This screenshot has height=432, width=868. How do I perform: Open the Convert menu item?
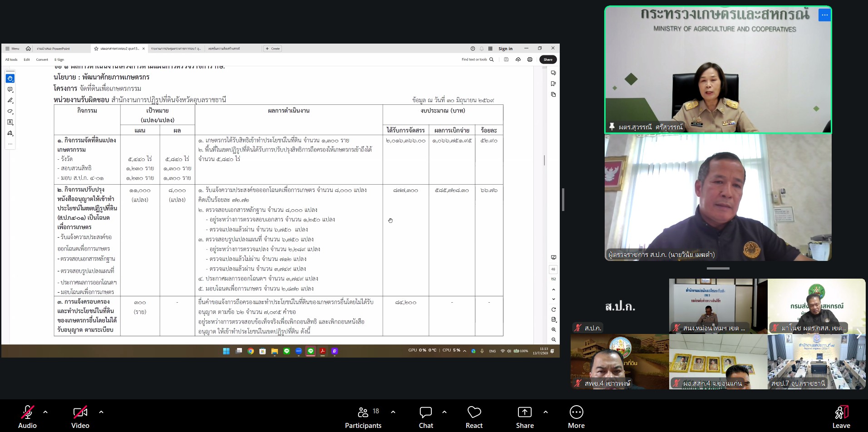point(42,59)
